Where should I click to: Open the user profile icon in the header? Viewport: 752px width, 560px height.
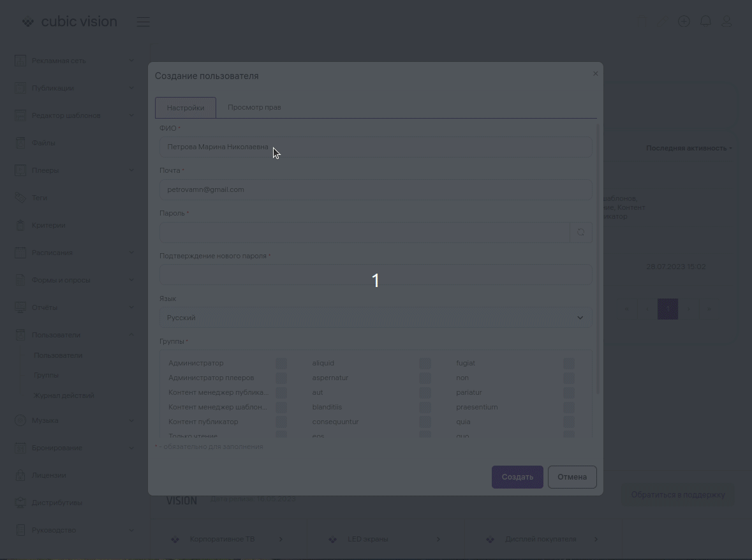coord(726,22)
